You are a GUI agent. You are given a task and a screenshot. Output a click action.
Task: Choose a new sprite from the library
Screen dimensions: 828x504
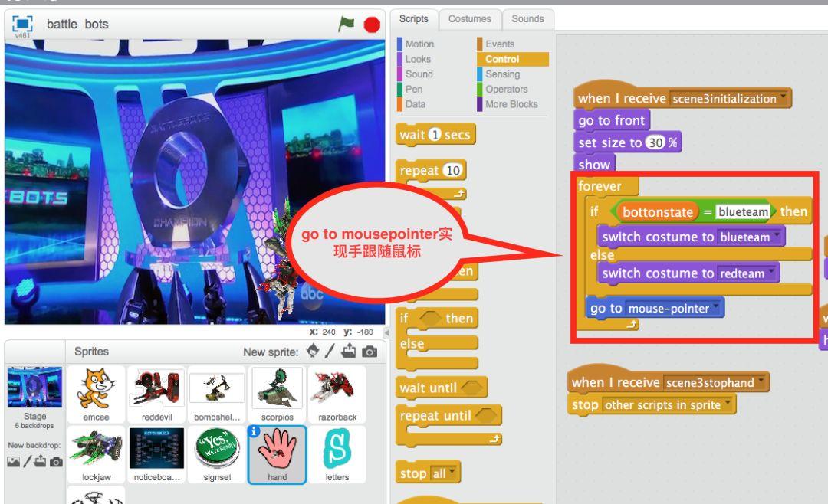pyautogui.click(x=313, y=351)
